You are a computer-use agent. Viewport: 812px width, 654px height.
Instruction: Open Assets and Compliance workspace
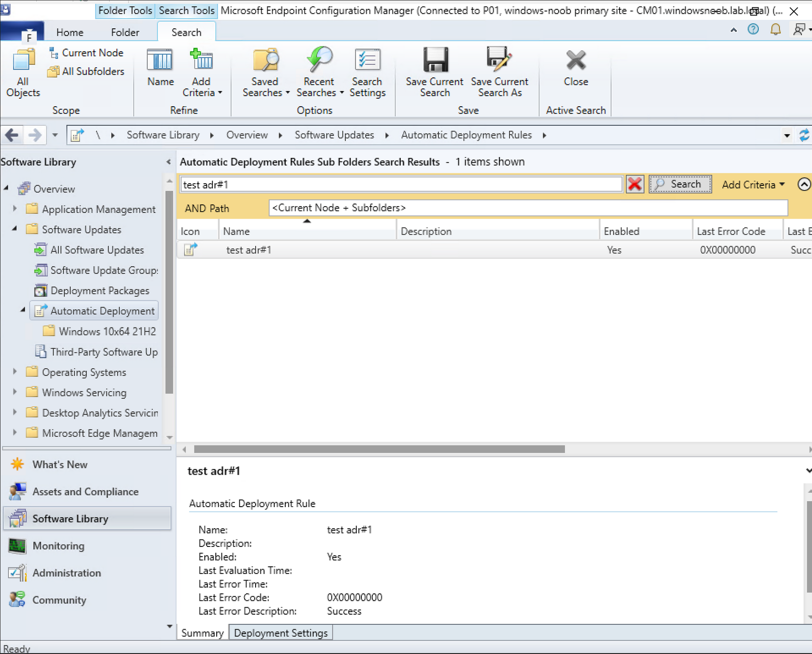coord(87,492)
